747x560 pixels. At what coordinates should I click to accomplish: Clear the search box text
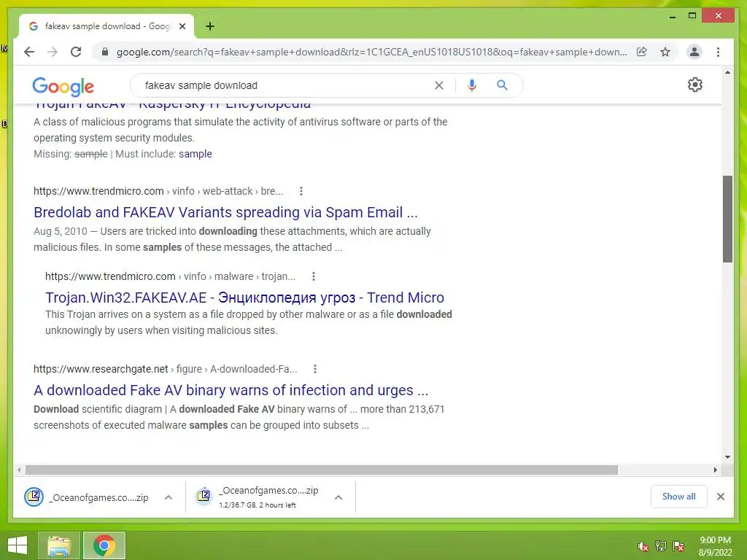point(438,85)
